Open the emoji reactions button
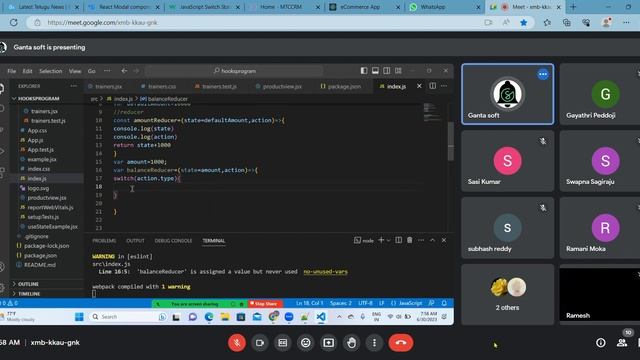 point(305,343)
